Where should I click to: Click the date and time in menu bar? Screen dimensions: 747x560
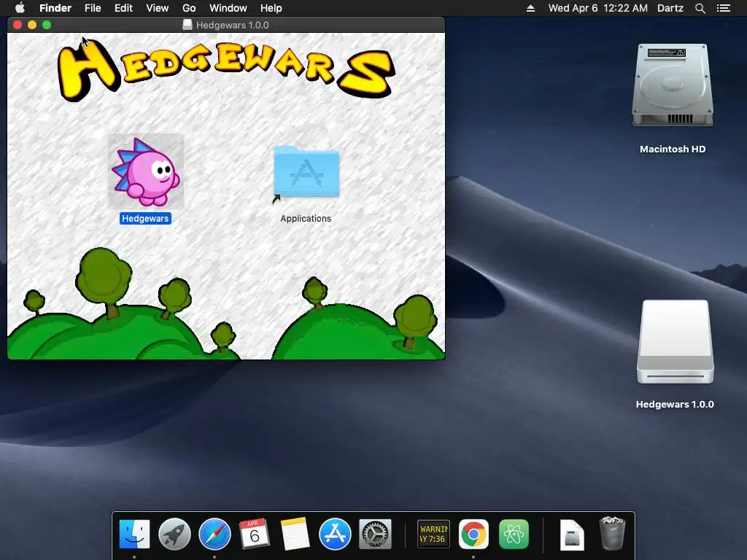[x=598, y=8]
